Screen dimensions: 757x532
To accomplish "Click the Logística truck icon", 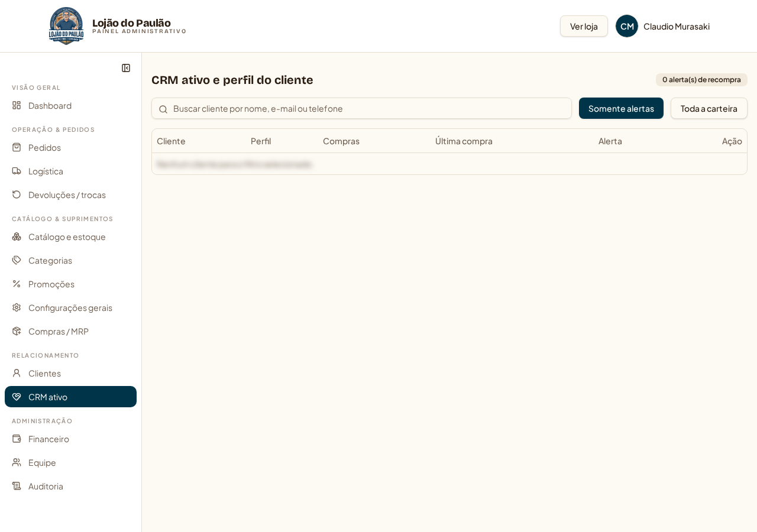I will pyautogui.click(x=17, y=171).
